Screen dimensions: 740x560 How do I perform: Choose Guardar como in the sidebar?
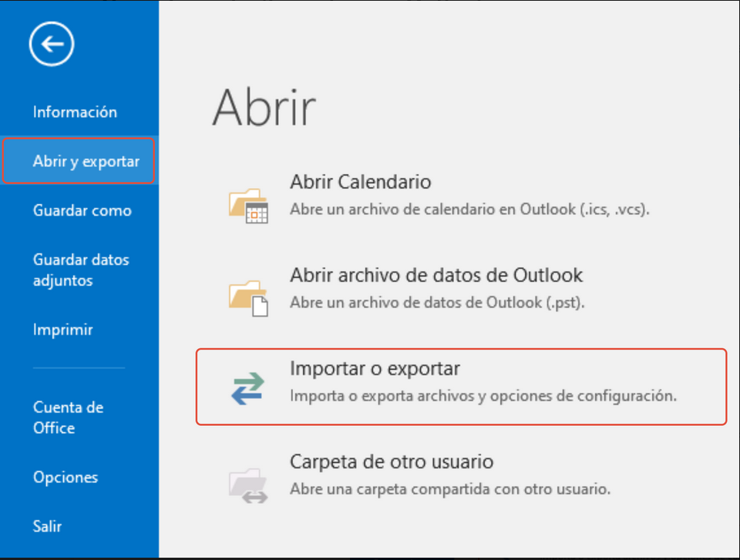(82, 210)
